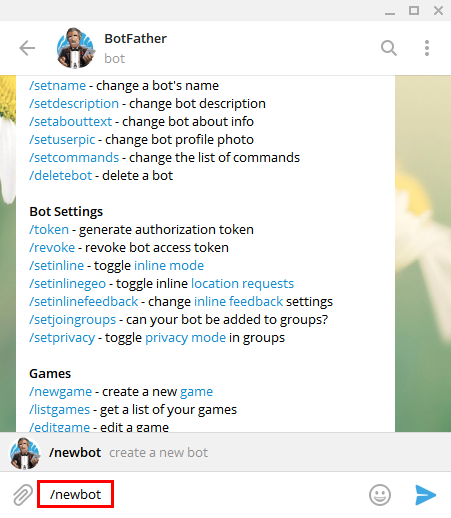The image size is (451, 518).
Task: Click the /token command link
Action: coord(49,230)
